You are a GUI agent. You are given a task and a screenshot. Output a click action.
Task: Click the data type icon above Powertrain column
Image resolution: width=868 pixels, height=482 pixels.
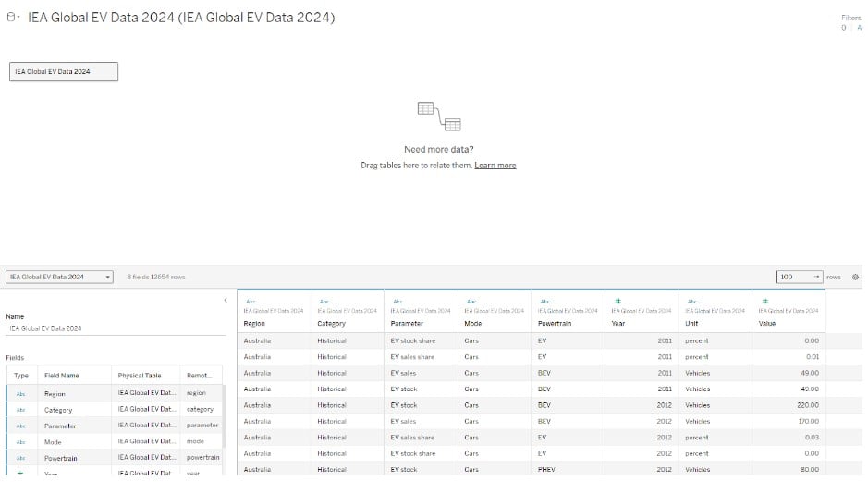[544, 302]
